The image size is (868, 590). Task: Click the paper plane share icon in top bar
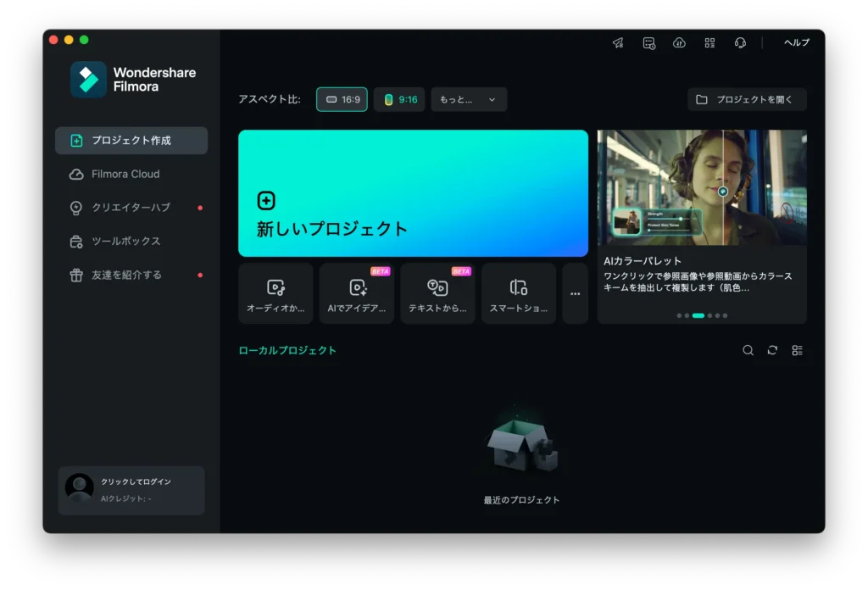(x=618, y=42)
